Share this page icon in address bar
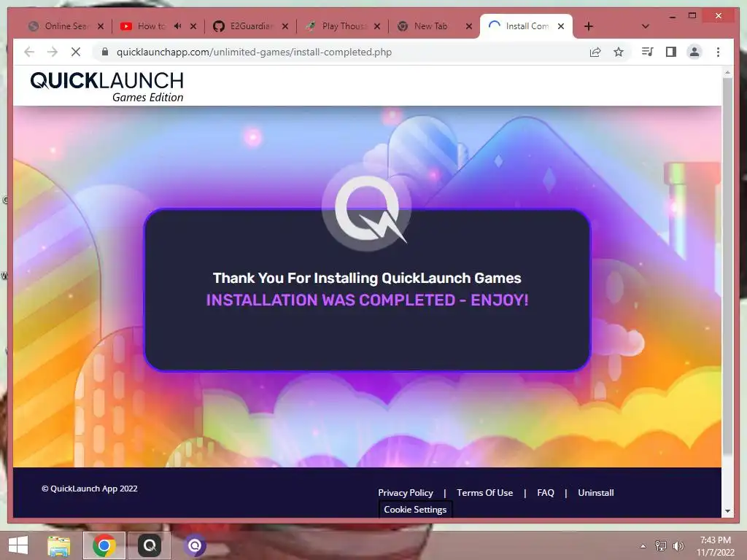Viewport: 747px width, 560px height. (x=595, y=52)
